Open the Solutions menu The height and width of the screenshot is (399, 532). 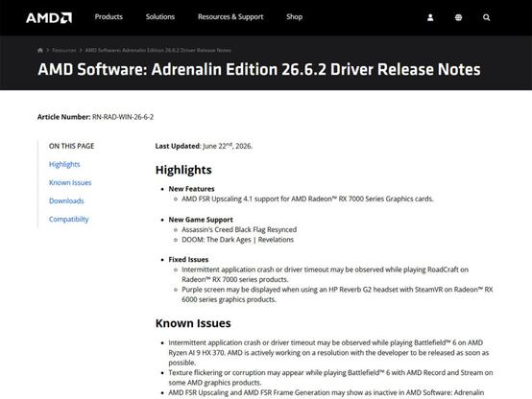tap(160, 16)
